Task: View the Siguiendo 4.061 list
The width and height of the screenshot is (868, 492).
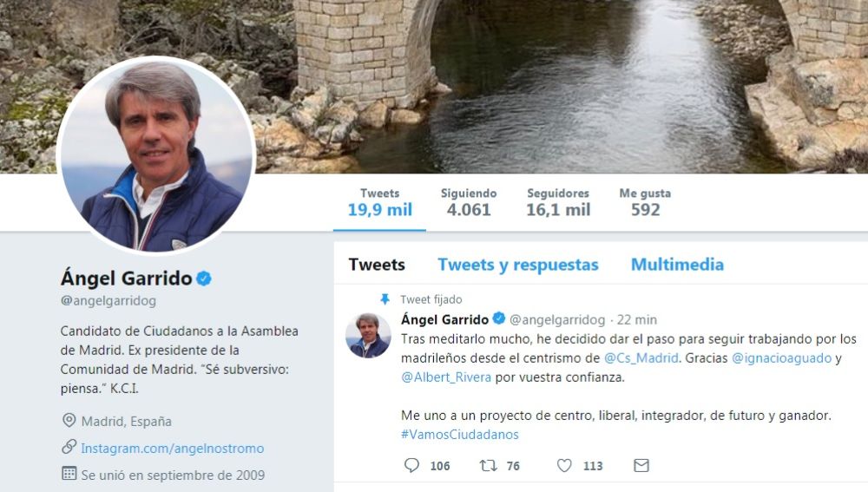Action: [469, 202]
